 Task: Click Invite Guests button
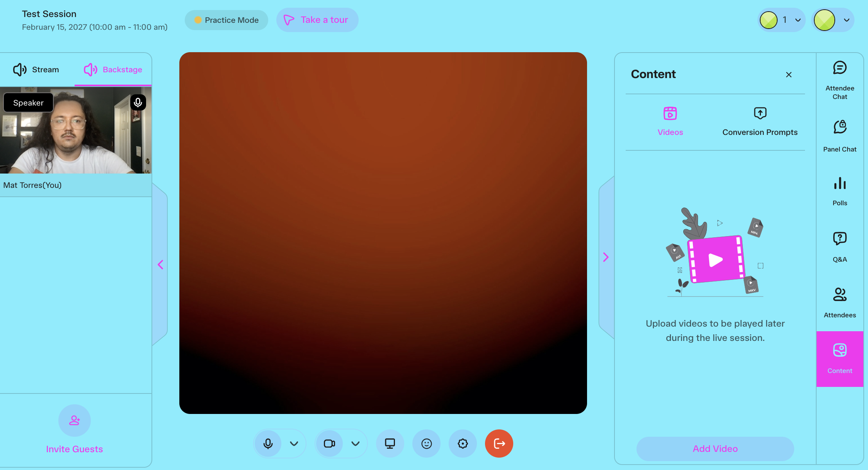point(74,430)
